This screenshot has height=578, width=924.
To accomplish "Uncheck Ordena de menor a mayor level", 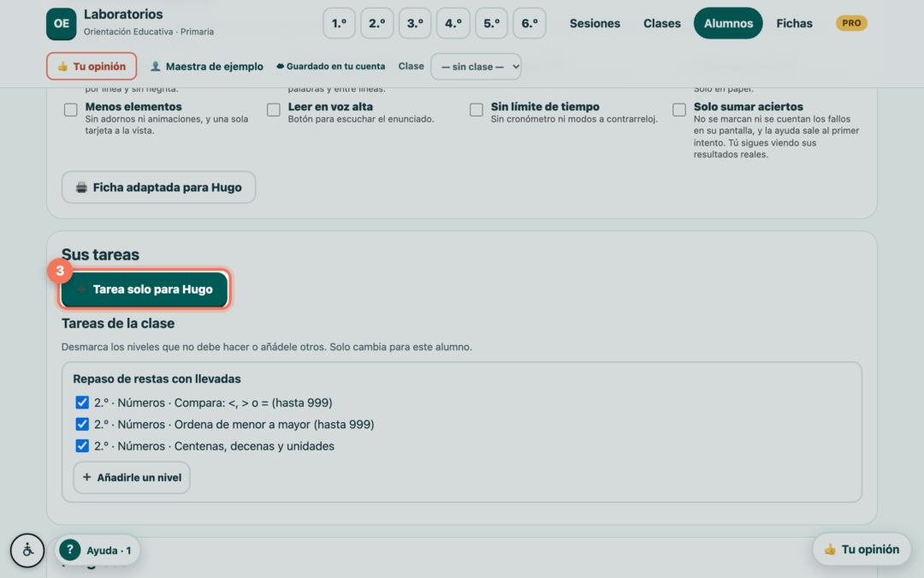I will [x=82, y=424].
